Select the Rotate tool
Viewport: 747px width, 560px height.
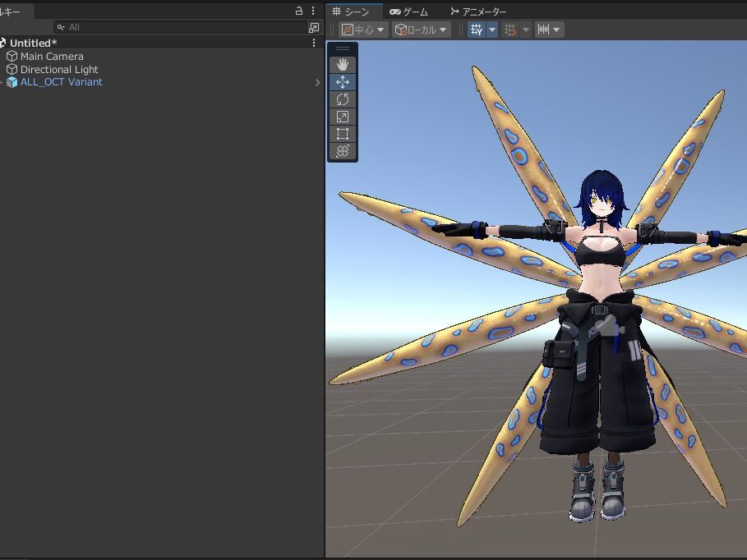pyautogui.click(x=343, y=99)
